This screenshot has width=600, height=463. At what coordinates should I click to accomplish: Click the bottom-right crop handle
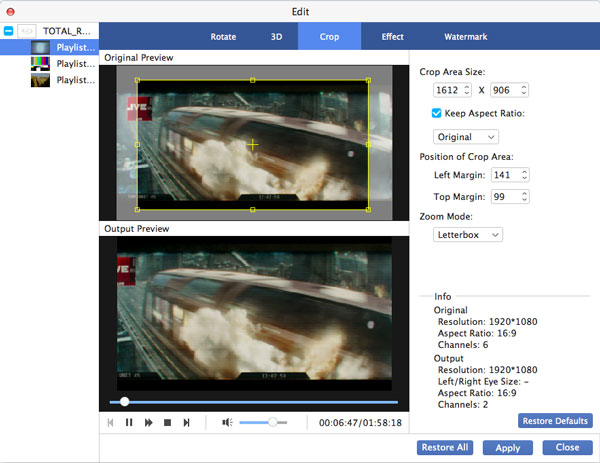[368, 209]
